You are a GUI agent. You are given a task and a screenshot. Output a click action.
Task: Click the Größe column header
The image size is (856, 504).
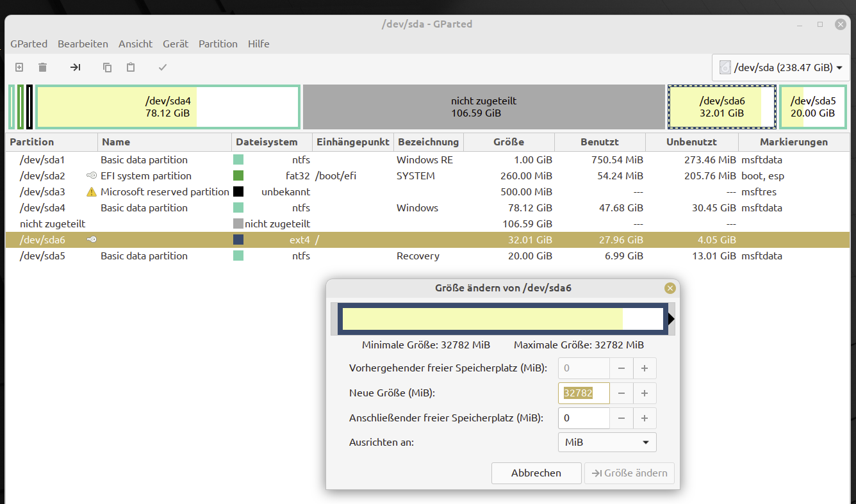(509, 142)
